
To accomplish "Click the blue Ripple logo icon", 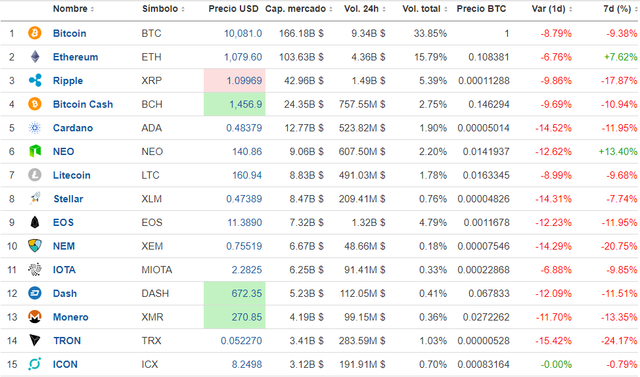I will point(35,80).
